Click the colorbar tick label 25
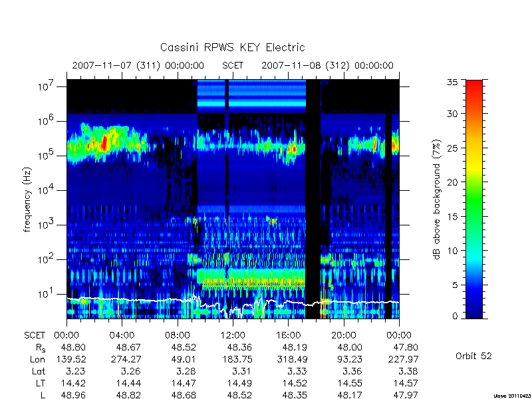532x399 pixels. point(452,148)
